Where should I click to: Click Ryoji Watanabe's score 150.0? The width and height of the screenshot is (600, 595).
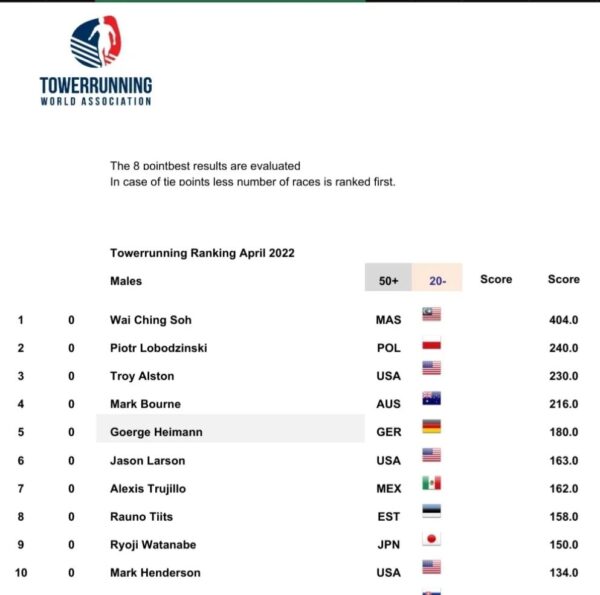click(563, 544)
